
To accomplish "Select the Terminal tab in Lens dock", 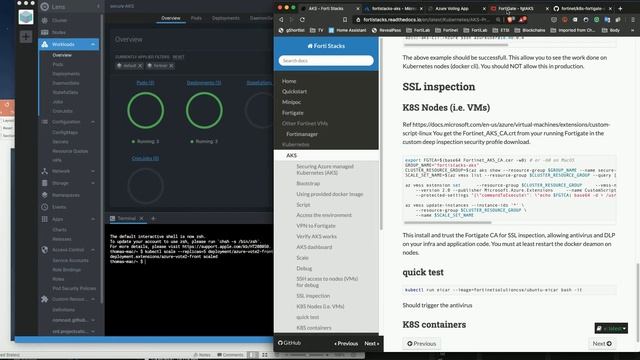I will point(127,218).
